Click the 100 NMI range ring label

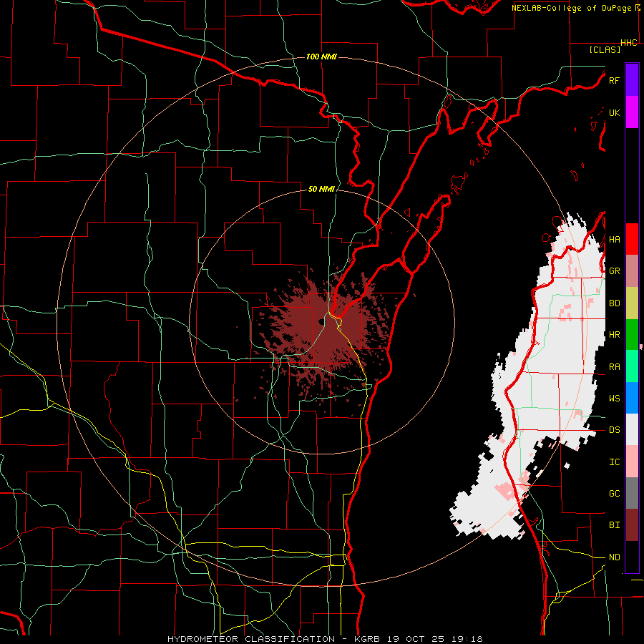321,57
